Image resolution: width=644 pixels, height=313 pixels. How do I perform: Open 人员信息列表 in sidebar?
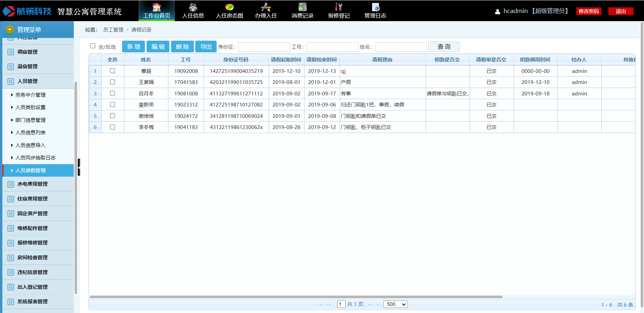[31, 133]
